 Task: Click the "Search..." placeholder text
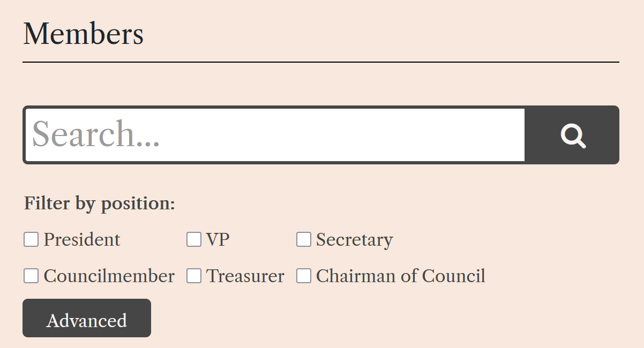click(96, 134)
